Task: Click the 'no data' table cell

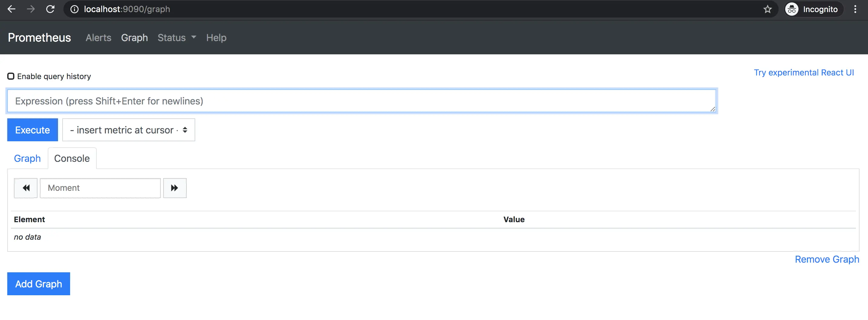Action: click(27, 237)
